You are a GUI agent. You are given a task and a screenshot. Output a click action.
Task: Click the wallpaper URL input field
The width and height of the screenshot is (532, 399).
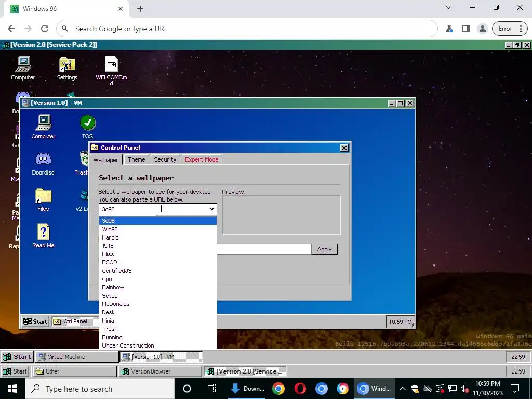(x=264, y=249)
